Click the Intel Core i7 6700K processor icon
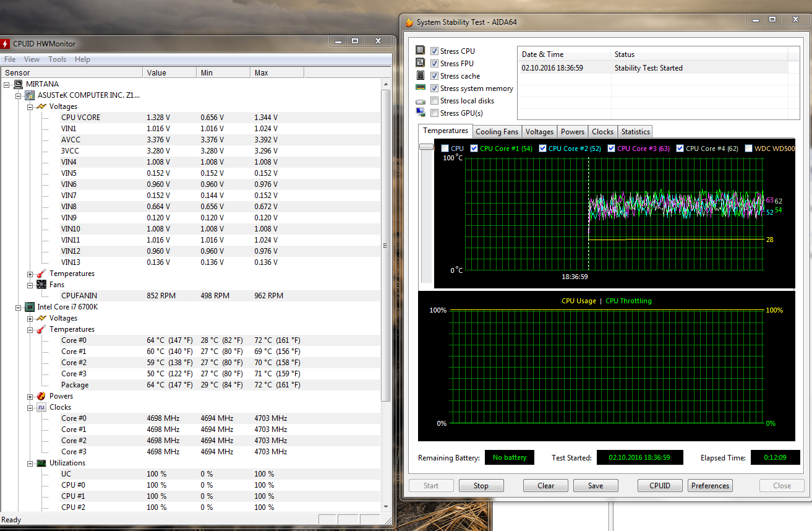The width and height of the screenshot is (812, 531). 30,307
